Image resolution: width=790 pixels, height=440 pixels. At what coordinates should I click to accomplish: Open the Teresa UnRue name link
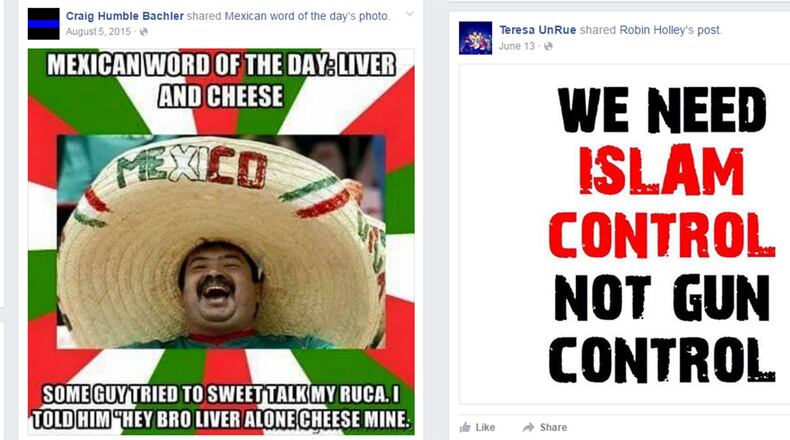coord(538,30)
